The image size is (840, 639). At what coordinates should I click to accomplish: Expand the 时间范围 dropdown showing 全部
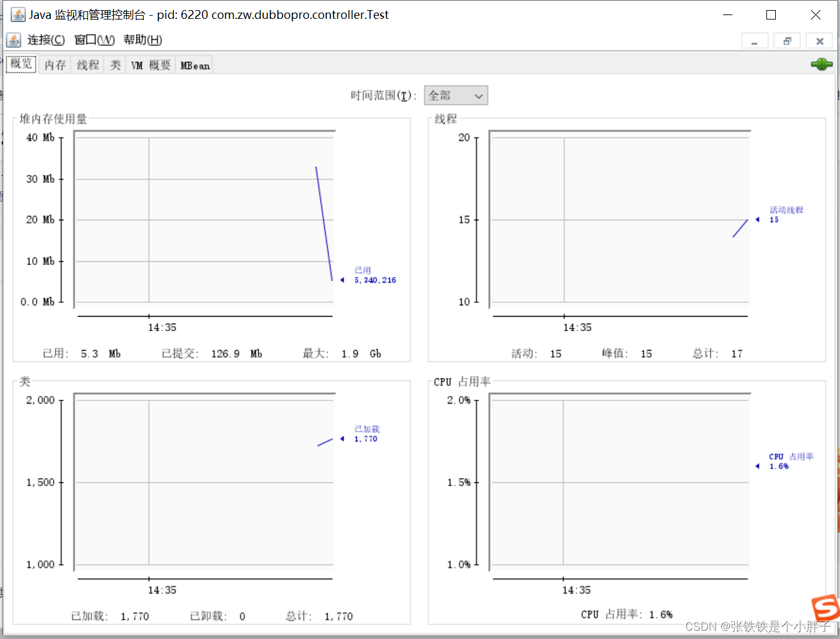(x=456, y=96)
